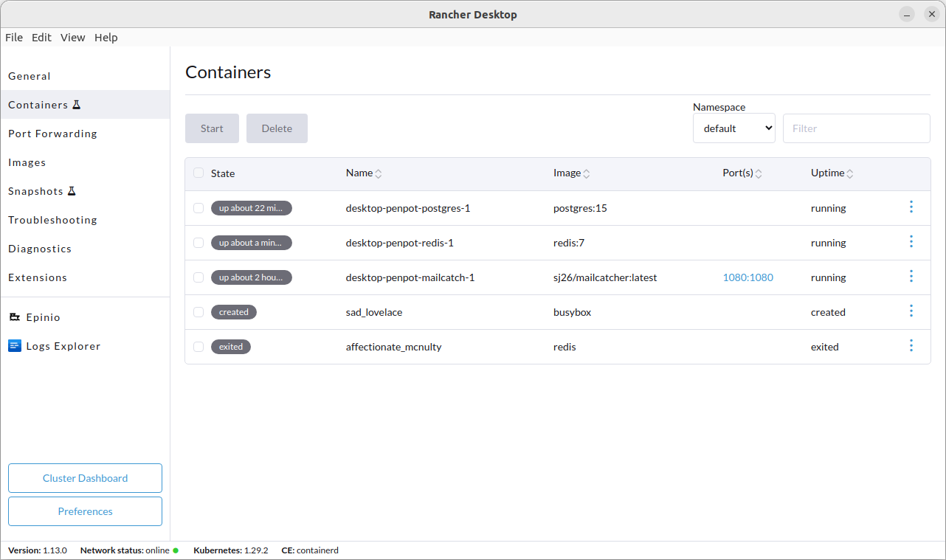Close the Rancher Desktop window
Screen dimensions: 946x560
pos(932,15)
